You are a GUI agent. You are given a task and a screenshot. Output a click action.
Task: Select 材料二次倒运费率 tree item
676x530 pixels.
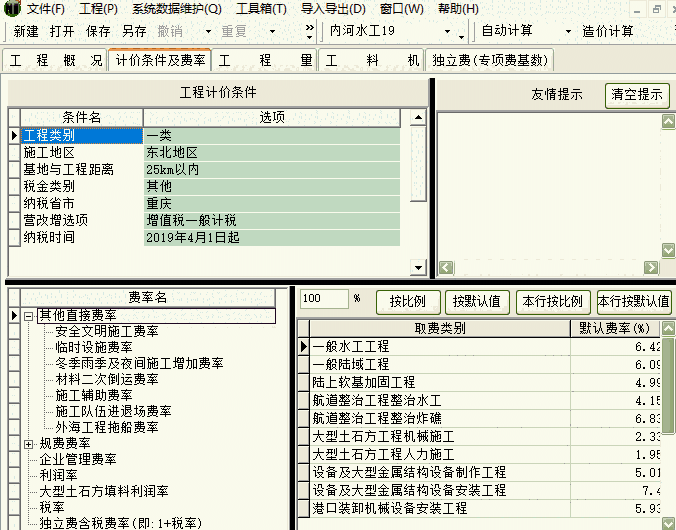pyautogui.click(x=107, y=379)
